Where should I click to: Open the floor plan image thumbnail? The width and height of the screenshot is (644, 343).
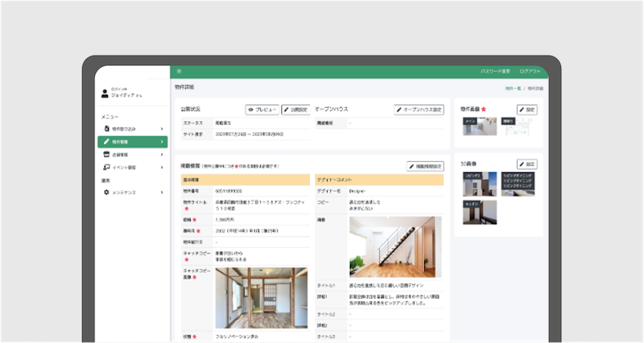pyautogui.click(x=518, y=126)
